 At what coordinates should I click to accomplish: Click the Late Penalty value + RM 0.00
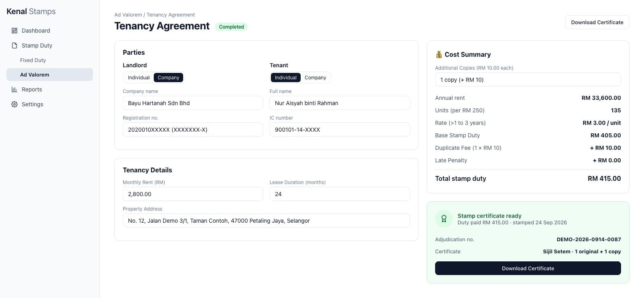tap(607, 160)
